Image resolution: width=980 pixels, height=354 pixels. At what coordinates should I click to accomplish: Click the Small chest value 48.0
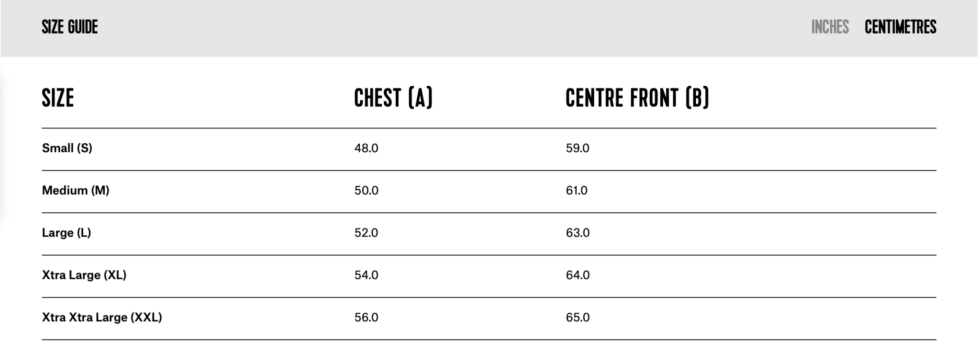[x=366, y=148]
